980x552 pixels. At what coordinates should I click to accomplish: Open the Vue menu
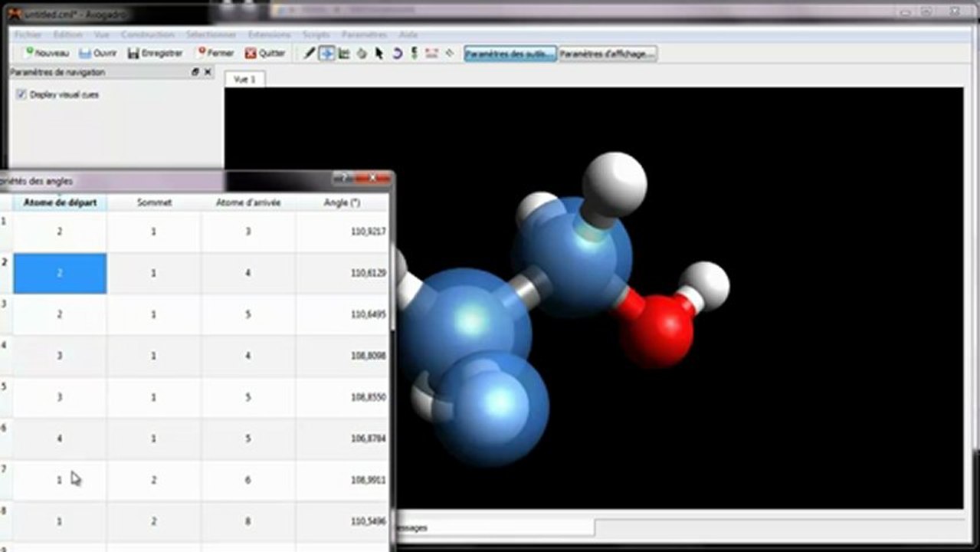102,35
